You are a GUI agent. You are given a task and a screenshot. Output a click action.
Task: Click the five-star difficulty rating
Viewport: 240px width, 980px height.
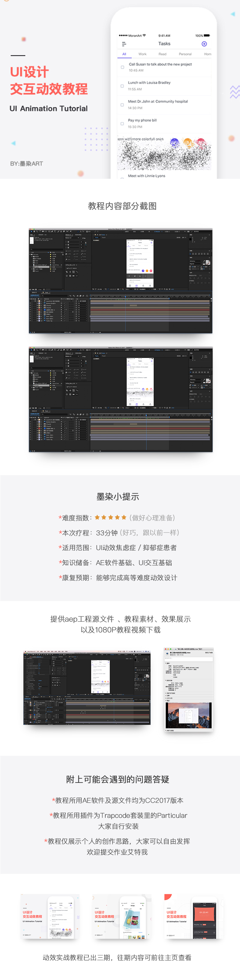(110, 517)
